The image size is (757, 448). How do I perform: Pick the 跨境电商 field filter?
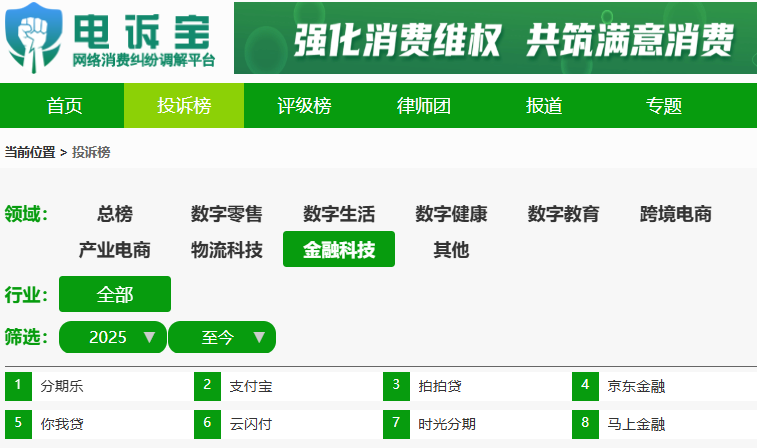coord(675,214)
